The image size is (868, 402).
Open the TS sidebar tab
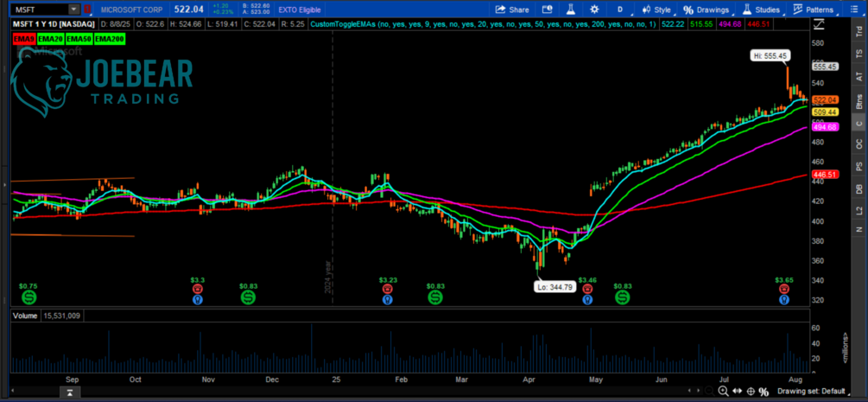point(859,54)
